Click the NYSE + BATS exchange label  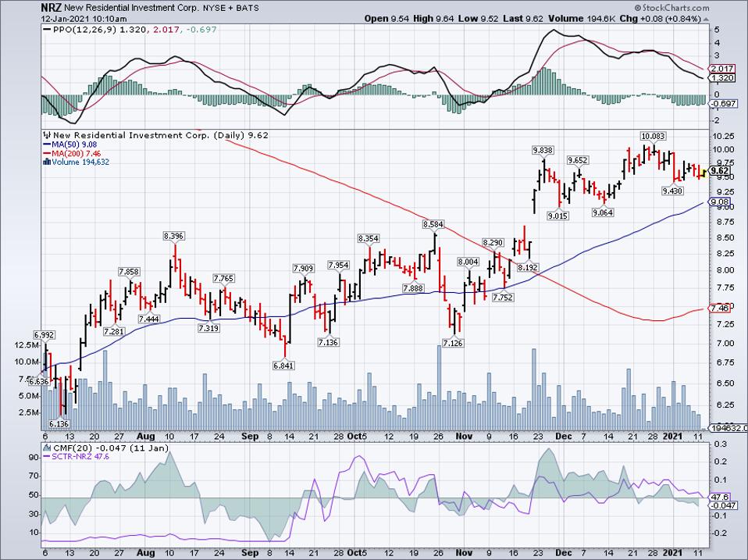[x=231, y=8]
